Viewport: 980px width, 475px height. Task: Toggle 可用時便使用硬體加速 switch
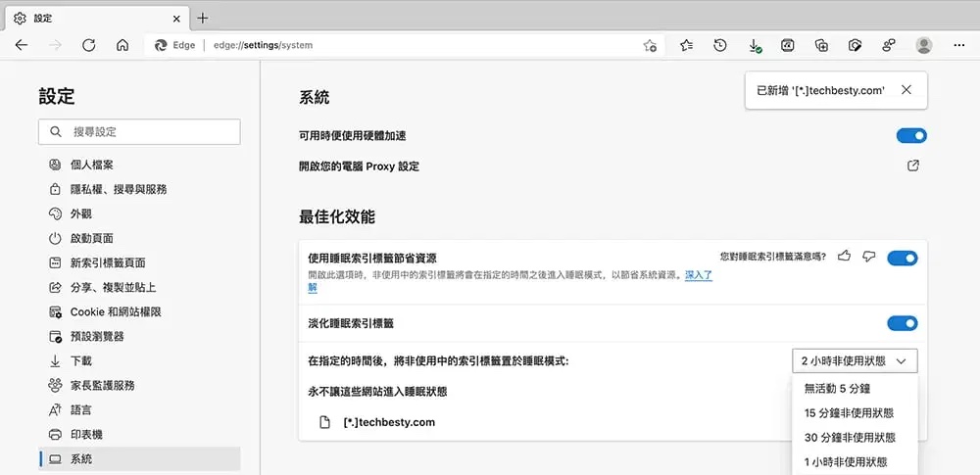pyautogui.click(x=911, y=135)
